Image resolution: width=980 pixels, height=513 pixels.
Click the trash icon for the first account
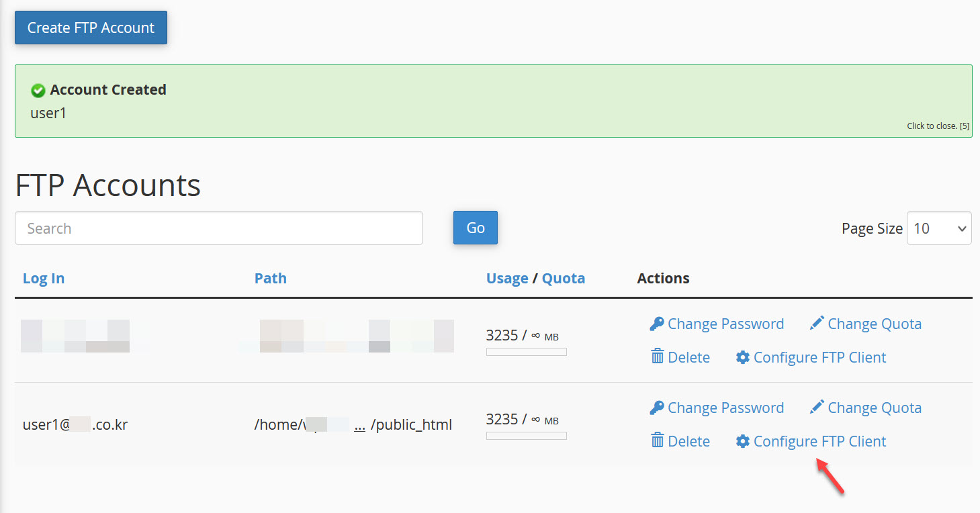tap(658, 357)
